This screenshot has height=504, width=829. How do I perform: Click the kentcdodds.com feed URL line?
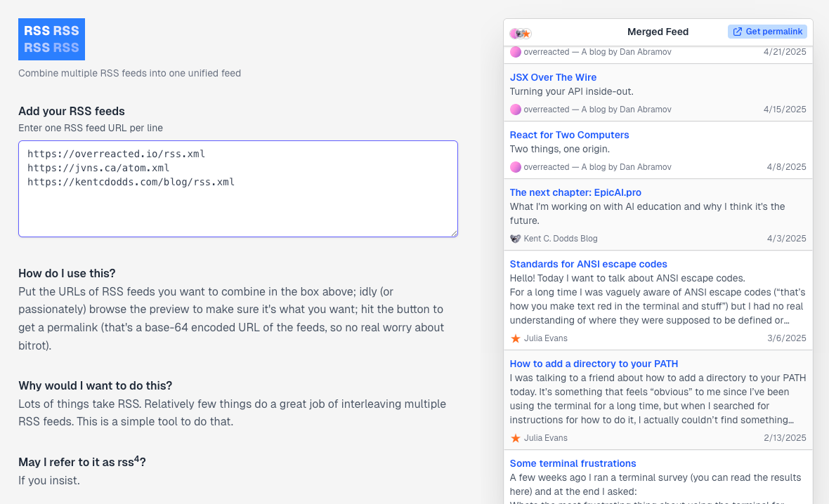coord(131,183)
